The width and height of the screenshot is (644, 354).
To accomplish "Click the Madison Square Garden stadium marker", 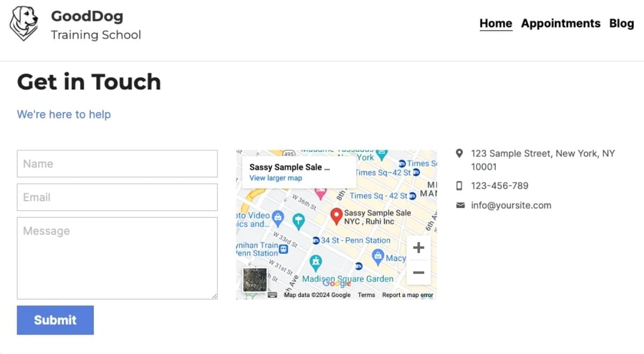I will (x=316, y=262).
